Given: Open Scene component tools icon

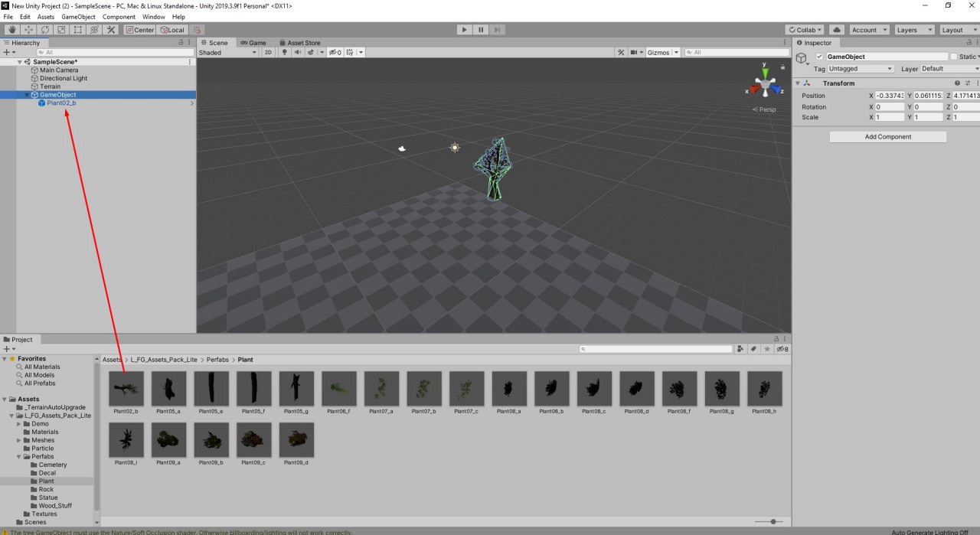Looking at the screenshot, I should (x=622, y=53).
